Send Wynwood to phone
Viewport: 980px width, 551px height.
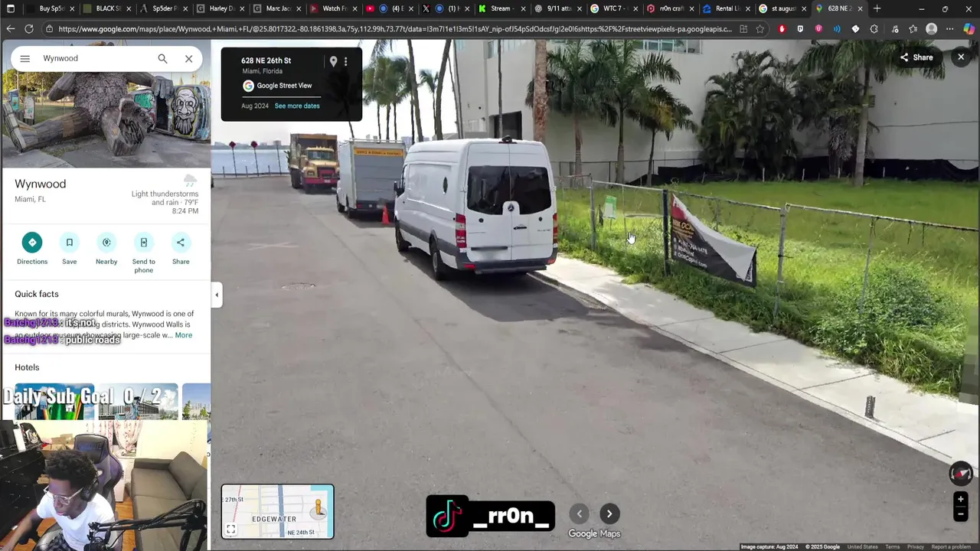(143, 253)
